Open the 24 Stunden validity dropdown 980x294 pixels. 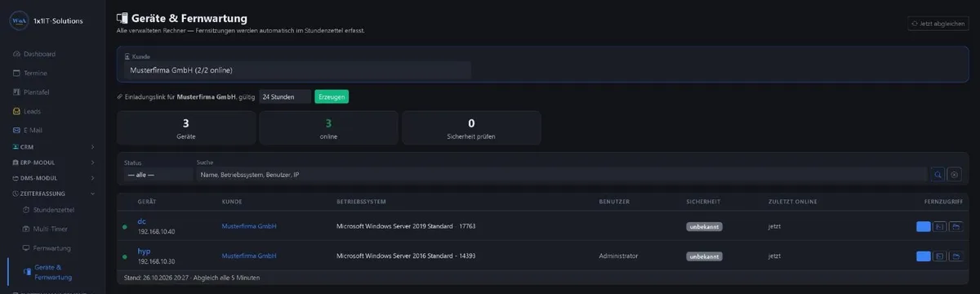pos(284,96)
